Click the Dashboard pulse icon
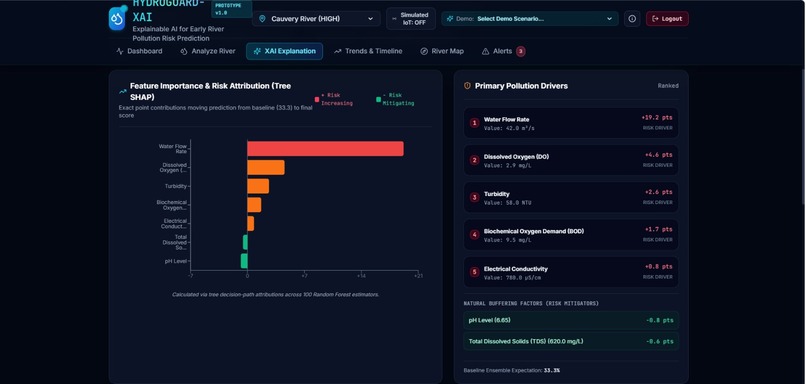 click(120, 51)
